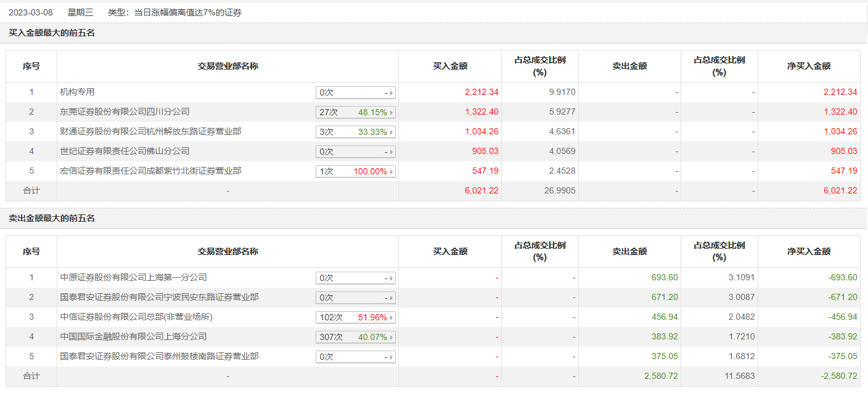Open 中原证券上海第一分公司 0次 dropdown

[x=391, y=278]
